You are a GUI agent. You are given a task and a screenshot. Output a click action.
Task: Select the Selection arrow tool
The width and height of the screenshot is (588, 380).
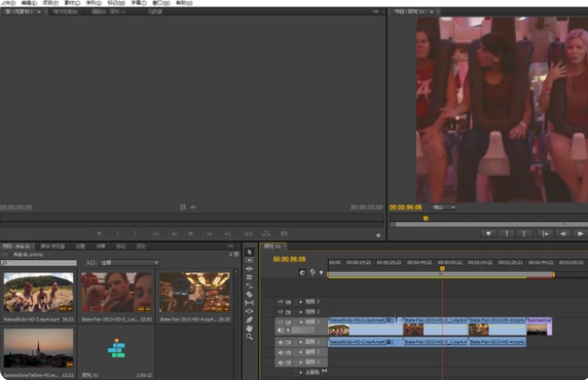click(x=250, y=252)
